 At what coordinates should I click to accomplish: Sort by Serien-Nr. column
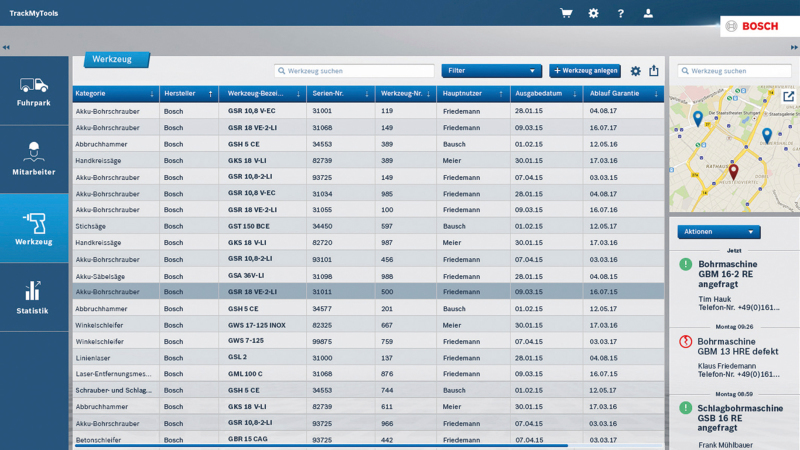tap(341, 93)
